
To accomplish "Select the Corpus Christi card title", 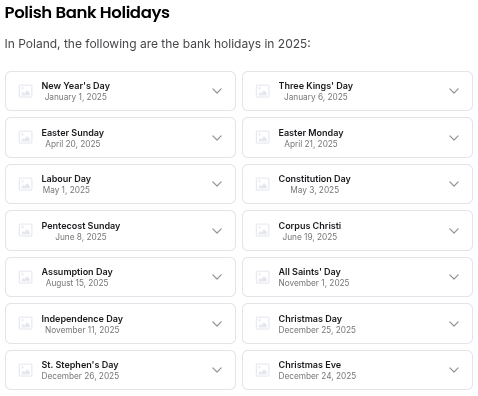I will coord(310,226).
